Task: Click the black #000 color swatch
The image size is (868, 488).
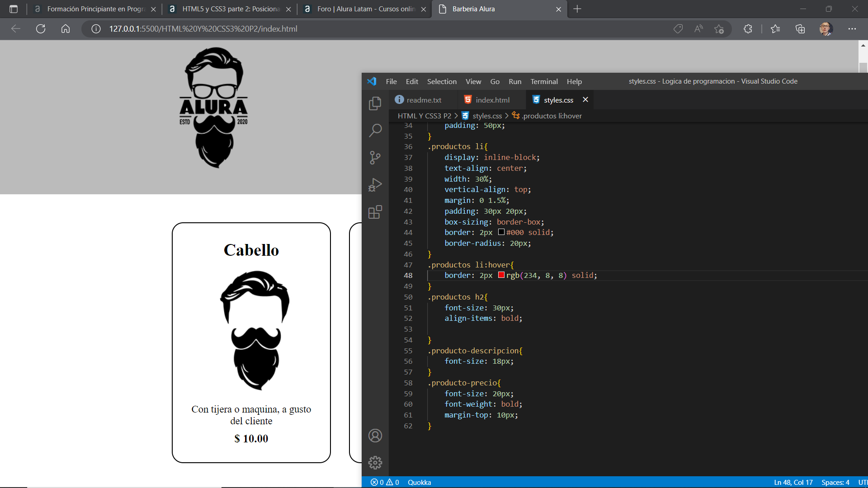Action: coord(501,232)
